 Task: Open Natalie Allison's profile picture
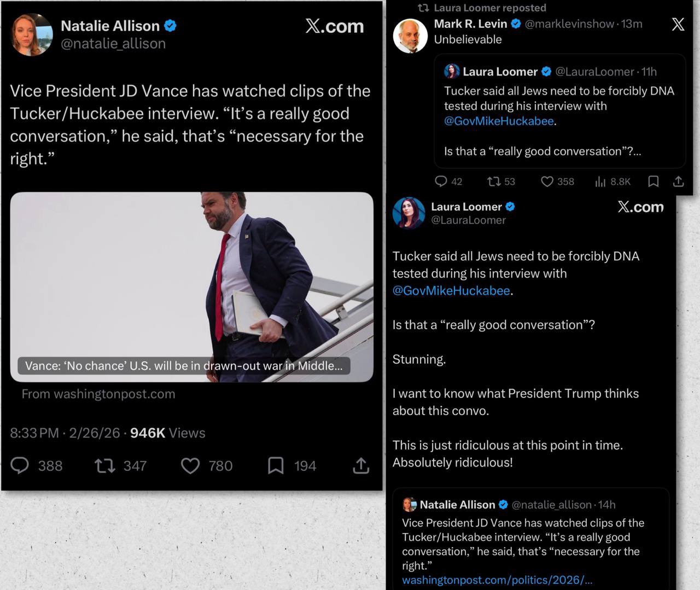[x=32, y=35]
